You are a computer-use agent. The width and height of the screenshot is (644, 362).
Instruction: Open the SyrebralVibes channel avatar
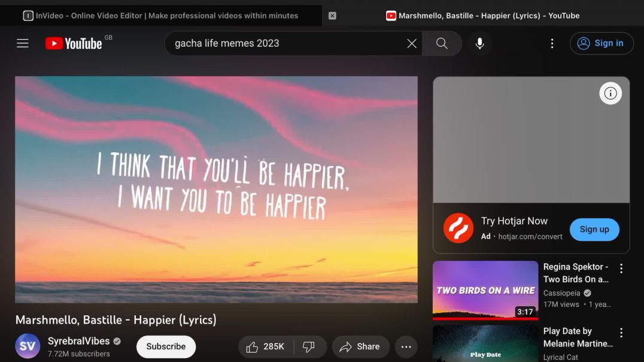[x=28, y=346]
